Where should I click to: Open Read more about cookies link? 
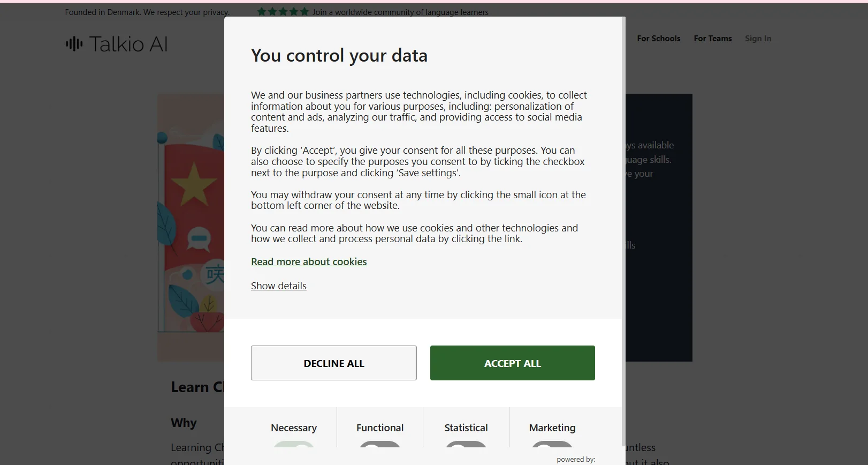[x=309, y=262]
